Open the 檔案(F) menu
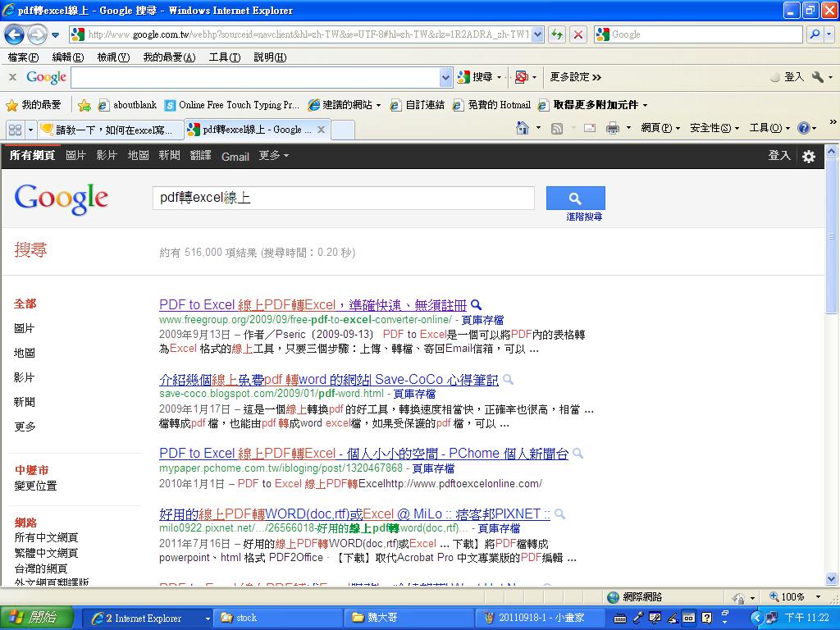The height and width of the screenshot is (630, 840). [x=23, y=57]
